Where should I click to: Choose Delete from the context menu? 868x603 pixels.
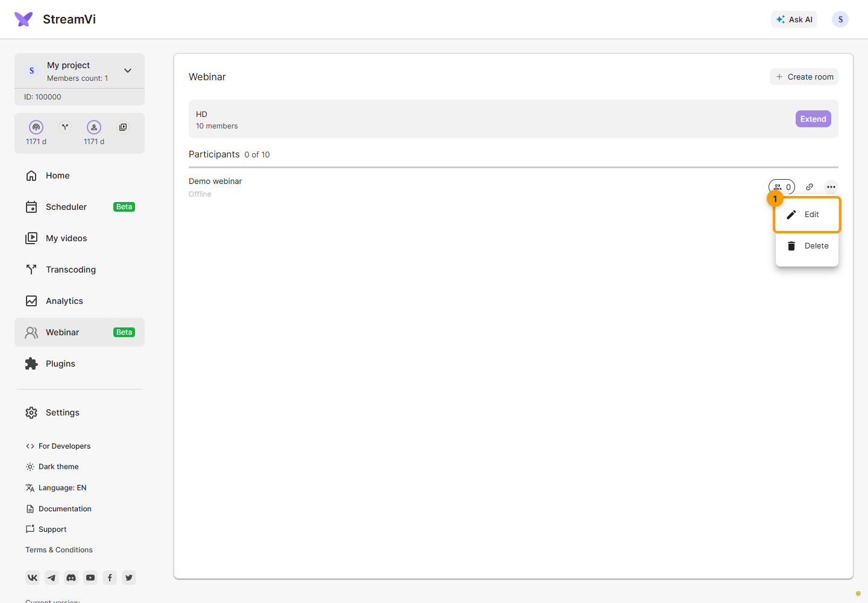(807, 246)
